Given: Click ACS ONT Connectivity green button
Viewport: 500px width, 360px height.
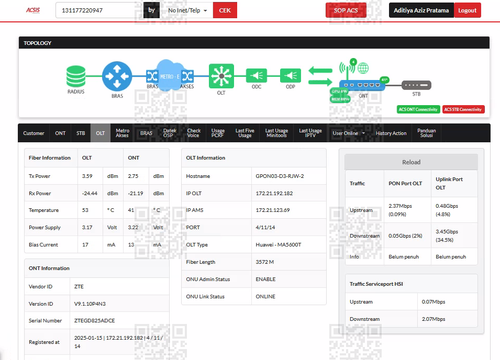Looking at the screenshot, I should coord(418,109).
